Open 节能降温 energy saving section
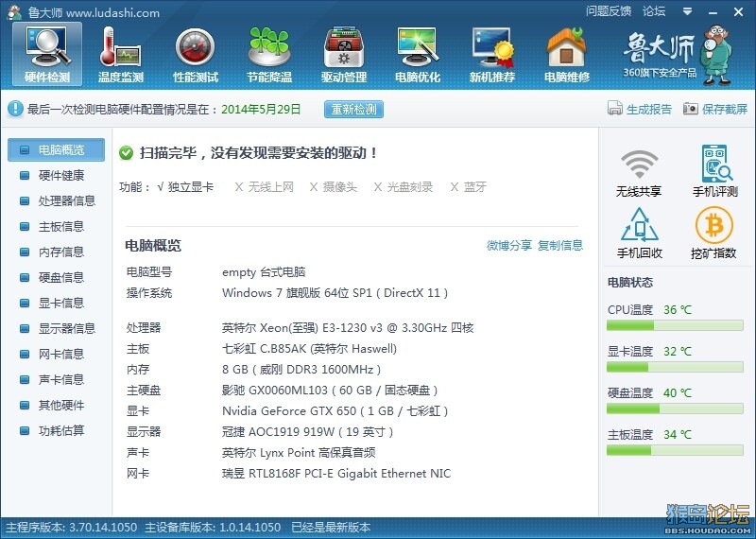Screen dimensions: 756x539 pos(269,54)
